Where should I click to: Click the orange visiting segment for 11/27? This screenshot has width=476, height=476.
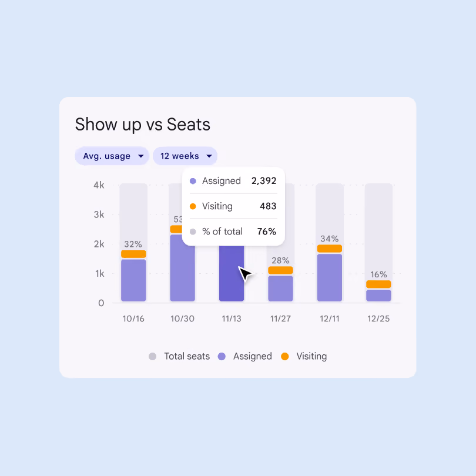tap(280, 270)
